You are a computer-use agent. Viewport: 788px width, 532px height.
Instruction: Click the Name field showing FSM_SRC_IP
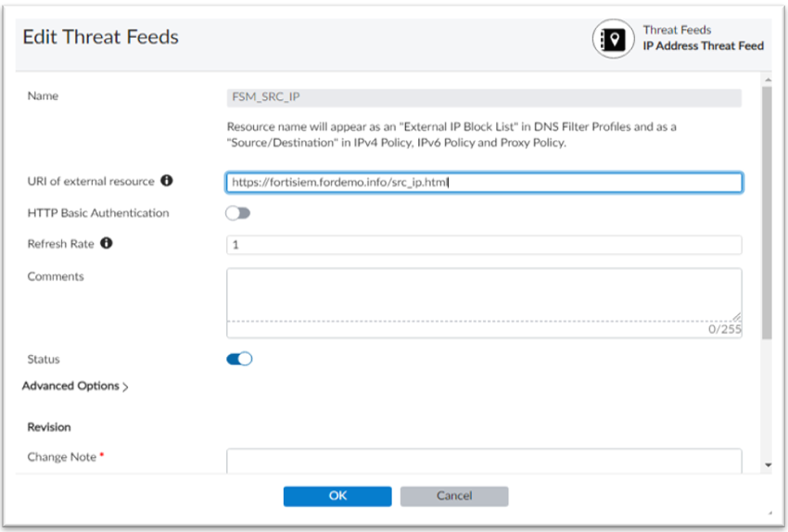484,96
